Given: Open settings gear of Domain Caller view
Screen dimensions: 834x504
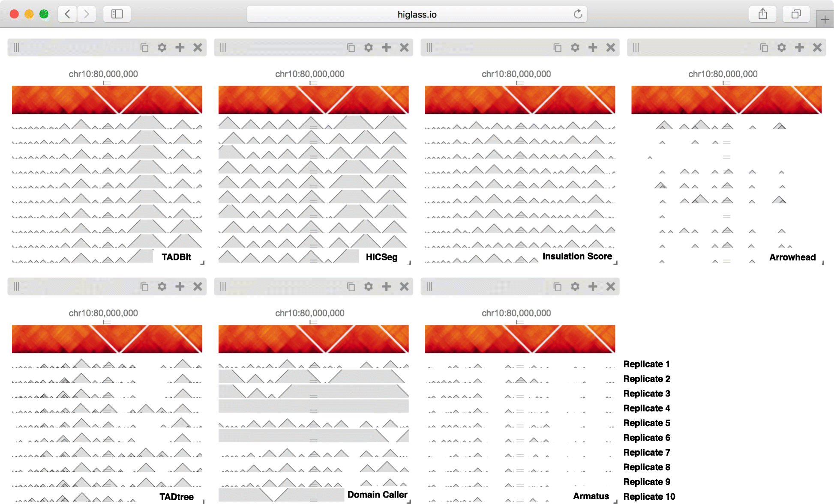Looking at the screenshot, I should click(x=369, y=286).
